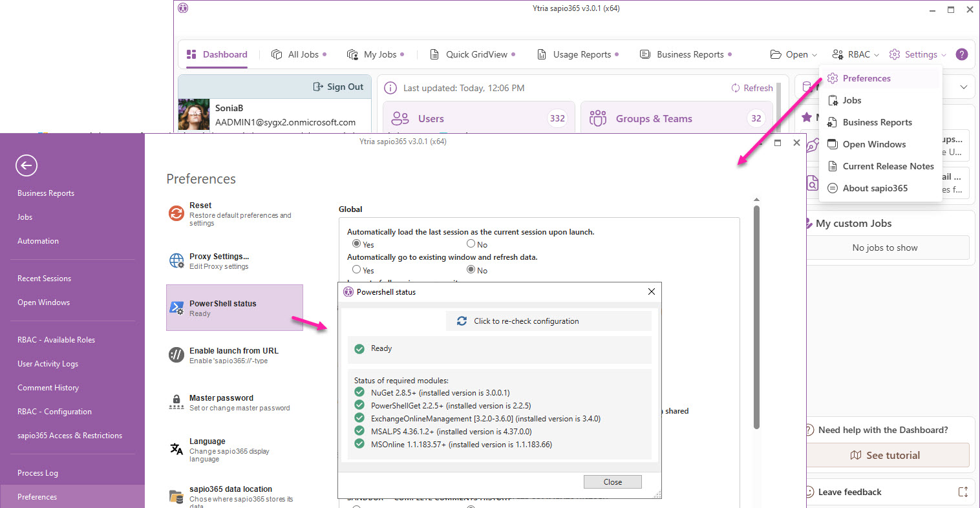Open the Dashboard tab

(217, 54)
